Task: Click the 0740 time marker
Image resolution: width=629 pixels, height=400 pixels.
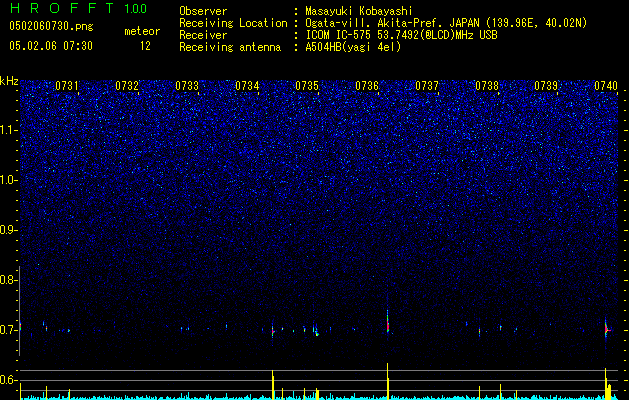Action: pos(606,86)
